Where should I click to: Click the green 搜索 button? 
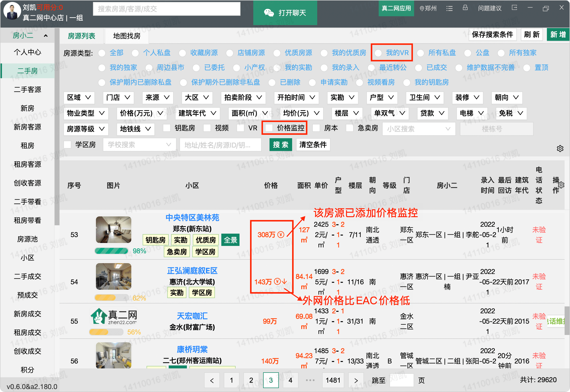tap(281, 145)
